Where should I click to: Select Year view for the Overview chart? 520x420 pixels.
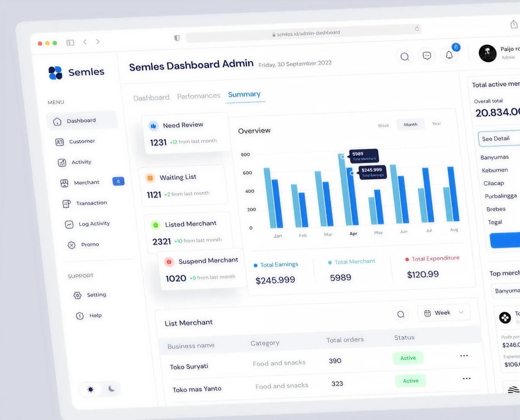[x=436, y=123]
